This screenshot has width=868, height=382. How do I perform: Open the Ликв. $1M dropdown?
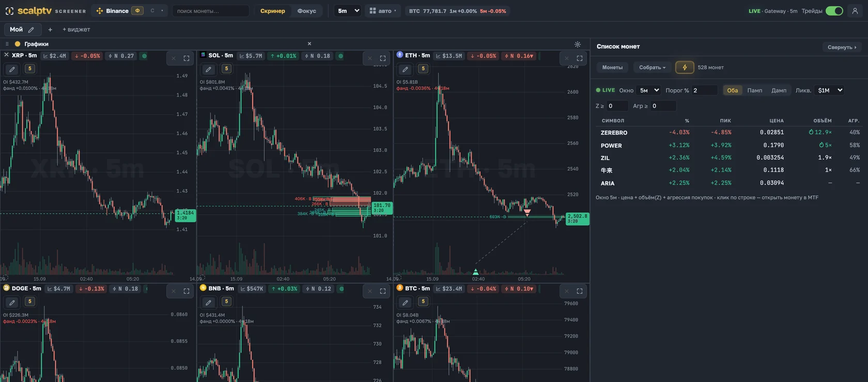click(x=829, y=90)
